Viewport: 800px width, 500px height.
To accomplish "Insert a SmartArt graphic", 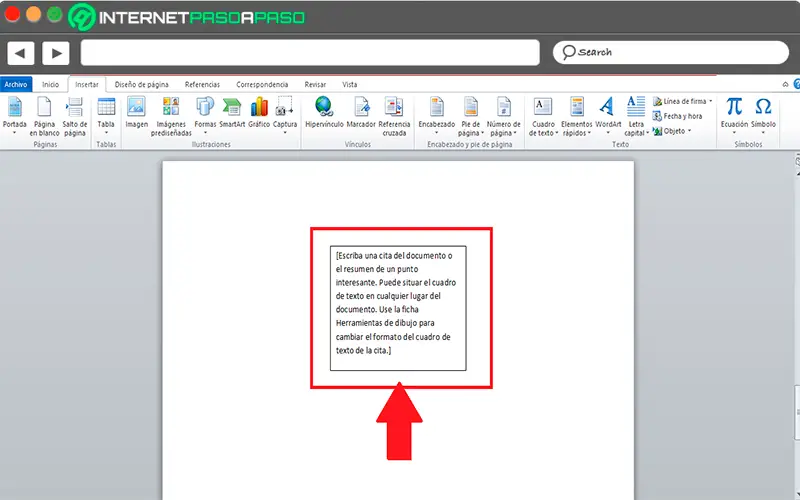I will point(232,112).
